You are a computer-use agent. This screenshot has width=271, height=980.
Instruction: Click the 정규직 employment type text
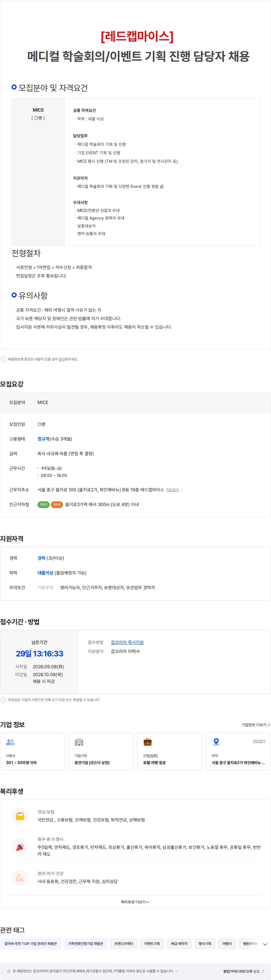click(x=43, y=439)
